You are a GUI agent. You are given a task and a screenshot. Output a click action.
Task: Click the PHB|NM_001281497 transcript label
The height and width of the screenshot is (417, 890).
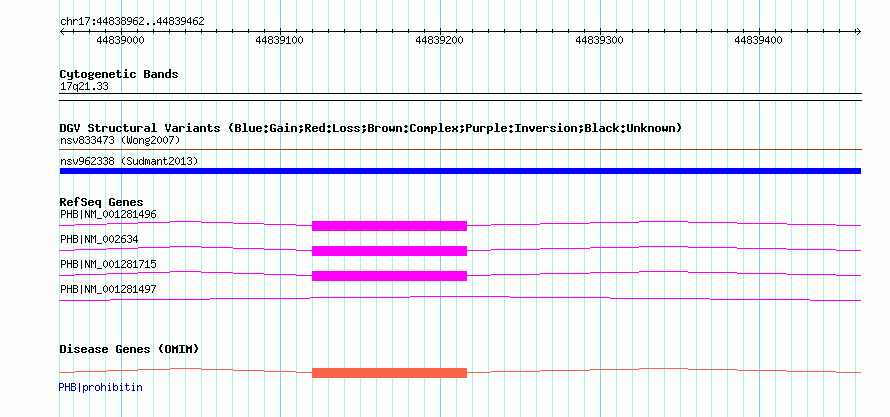point(108,289)
